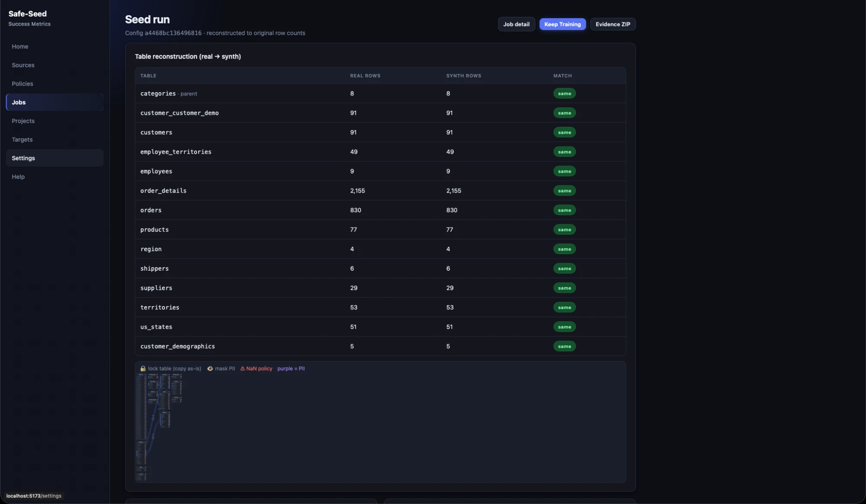Click the lock table legend icon

(x=143, y=368)
